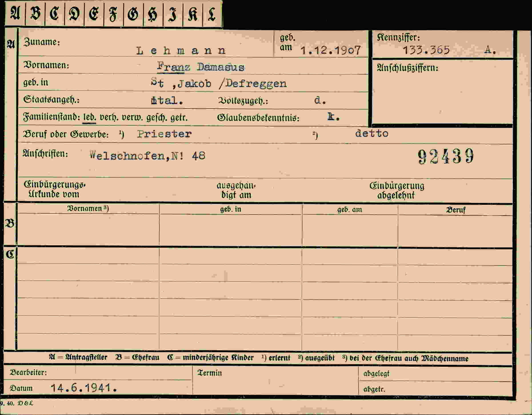Click the typed surname 'Lehmann'

point(181,51)
